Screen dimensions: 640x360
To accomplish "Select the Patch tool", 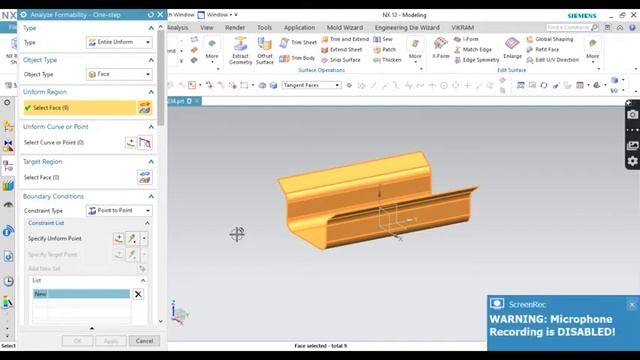I will pyautogui.click(x=384, y=49).
